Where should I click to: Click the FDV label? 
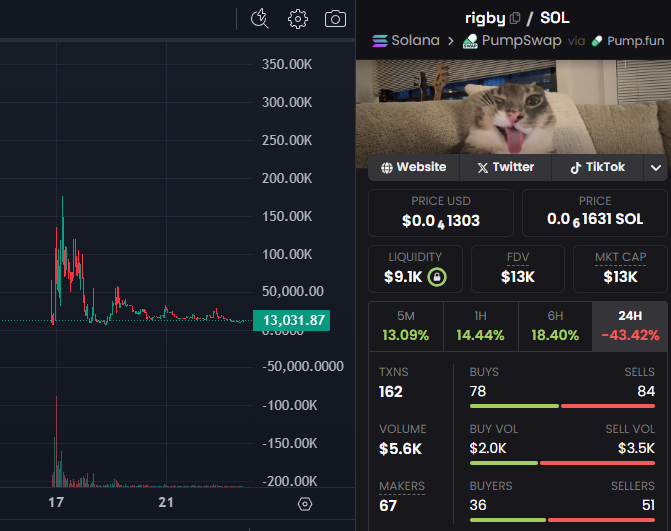(x=518, y=257)
